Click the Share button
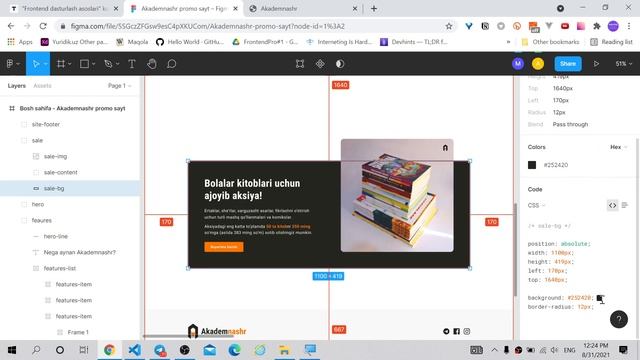The width and height of the screenshot is (640, 360). coord(568,64)
